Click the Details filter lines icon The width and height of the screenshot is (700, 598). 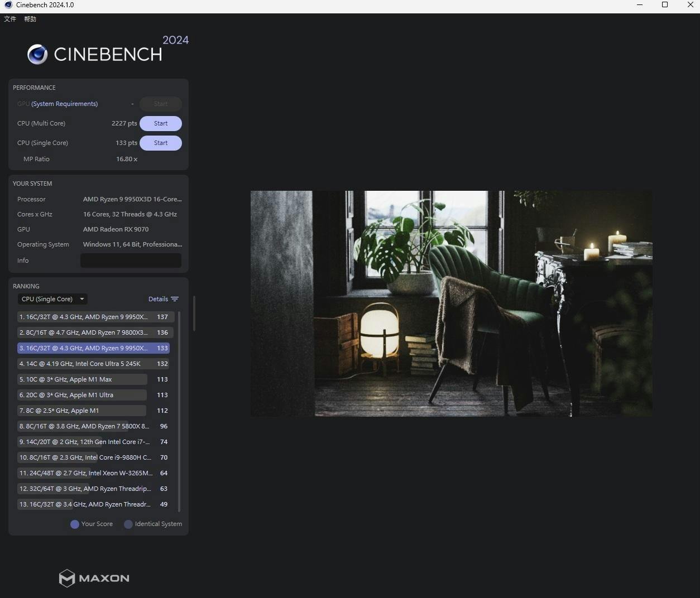pos(175,299)
